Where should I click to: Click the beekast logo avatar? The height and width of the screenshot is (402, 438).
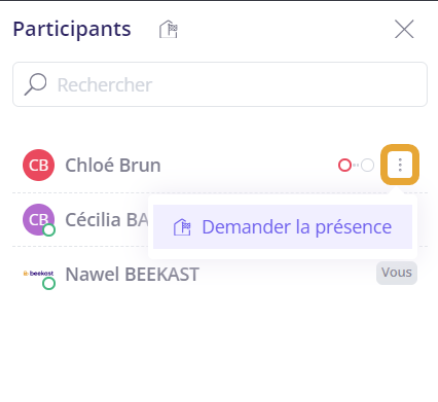click(38, 273)
